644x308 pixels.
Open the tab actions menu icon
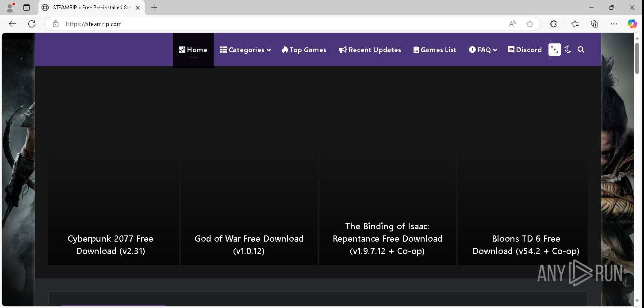(27, 8)
